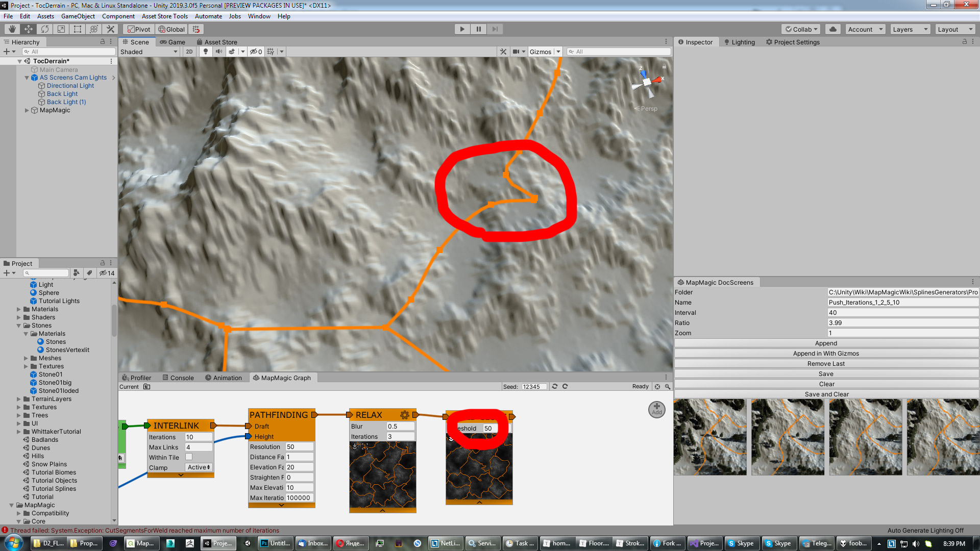
Task: Select the Transform tool
Action: click(94, 29)
